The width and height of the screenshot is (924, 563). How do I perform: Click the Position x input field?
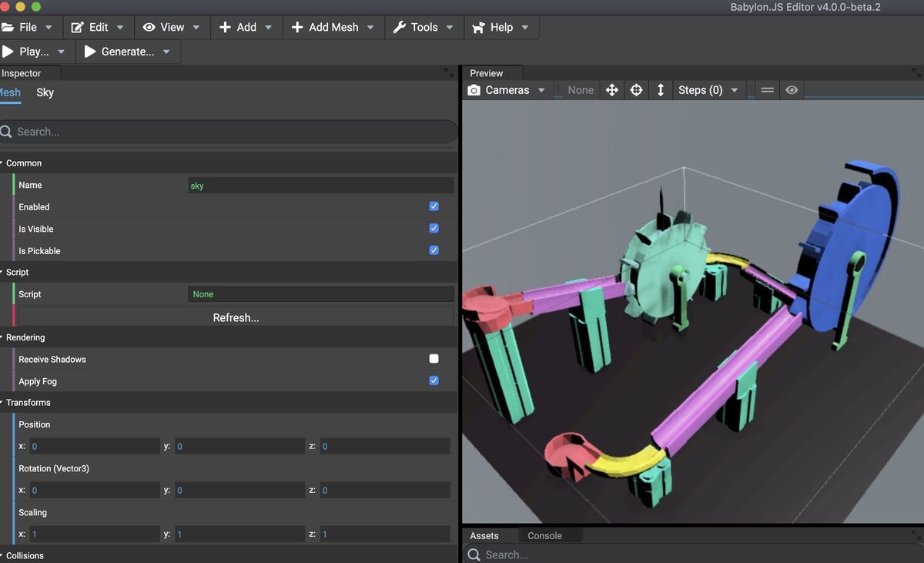point(92,445)
